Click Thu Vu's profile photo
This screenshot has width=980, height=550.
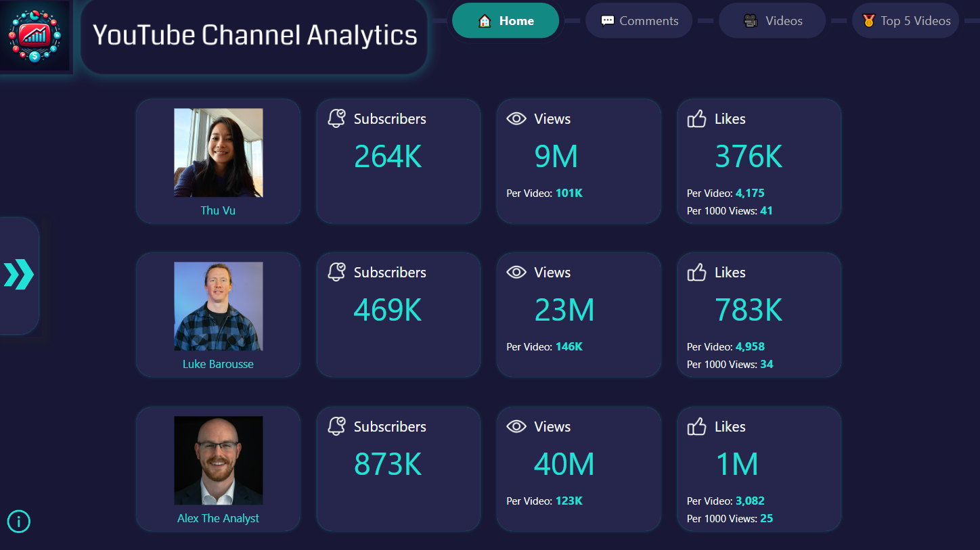[x=219, y=153]
